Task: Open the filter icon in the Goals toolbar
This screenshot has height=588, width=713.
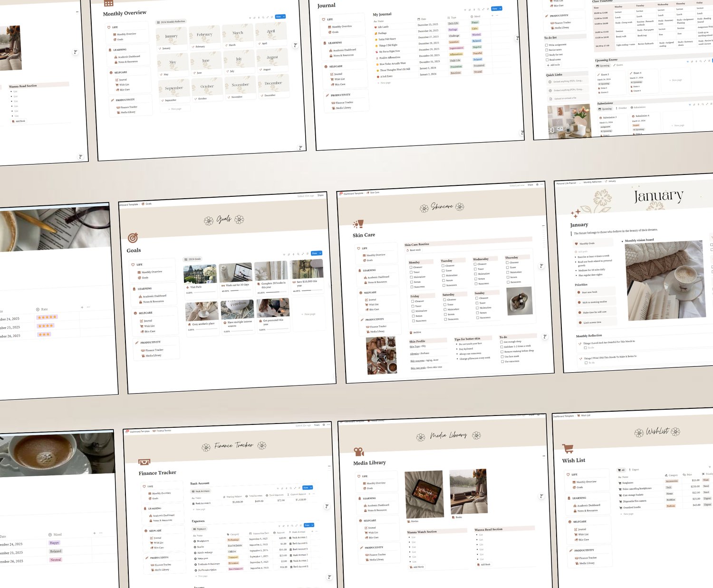Action: (x=284, y=254)
